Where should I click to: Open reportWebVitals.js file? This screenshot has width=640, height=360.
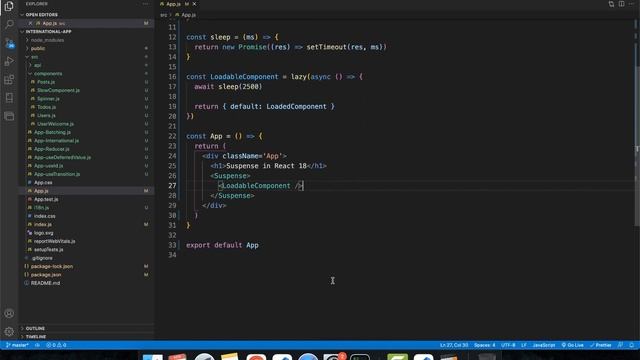point(54,241)
